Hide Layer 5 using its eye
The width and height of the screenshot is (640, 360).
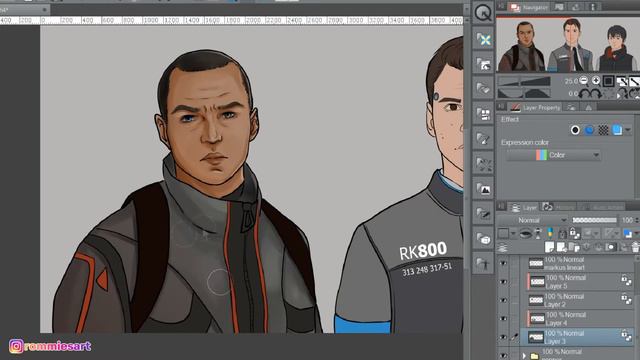pos(503,282)
